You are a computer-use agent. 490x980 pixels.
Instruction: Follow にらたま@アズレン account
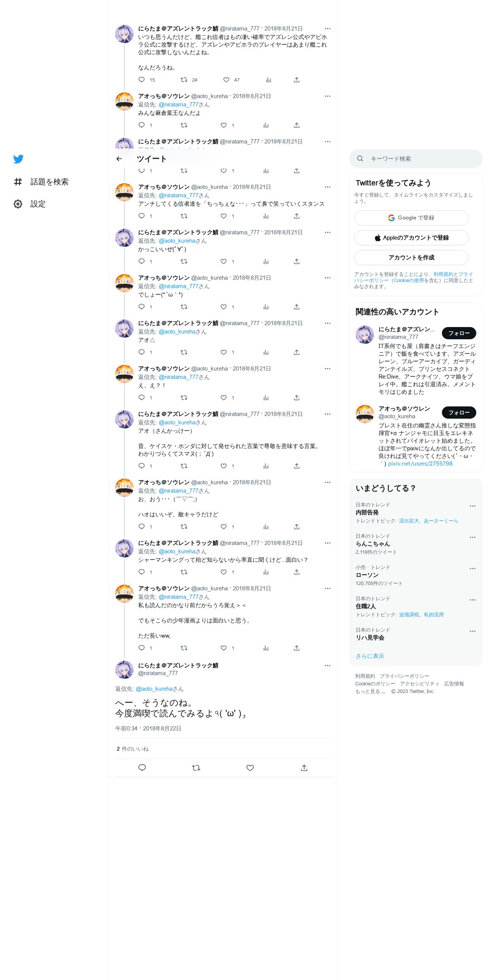coord(459,333)
